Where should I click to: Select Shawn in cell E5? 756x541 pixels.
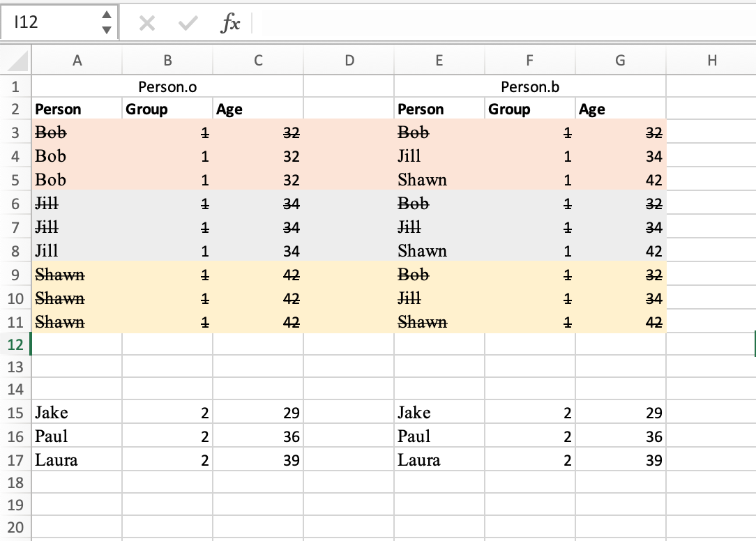point(439,179)
